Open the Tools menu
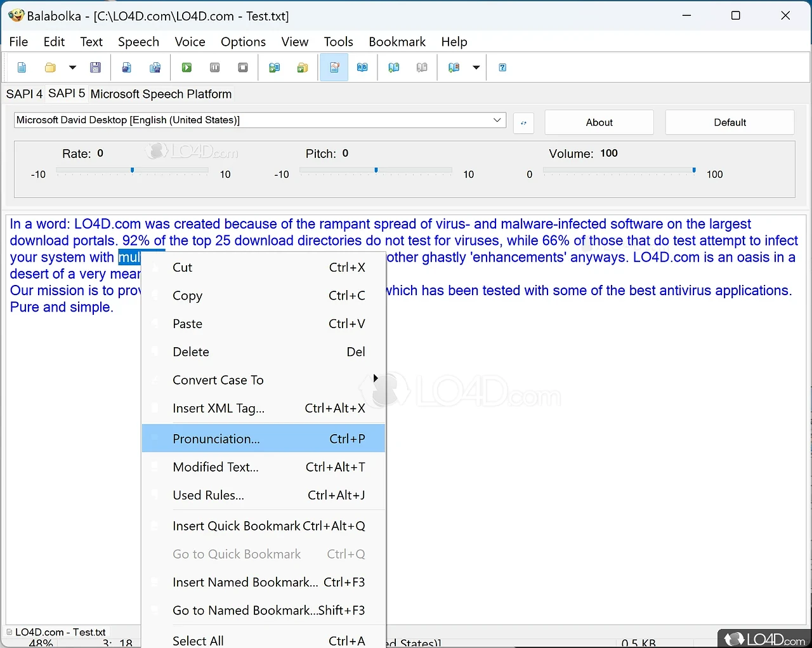Screen dimensions: 812x648 click(x=338, y=42)
